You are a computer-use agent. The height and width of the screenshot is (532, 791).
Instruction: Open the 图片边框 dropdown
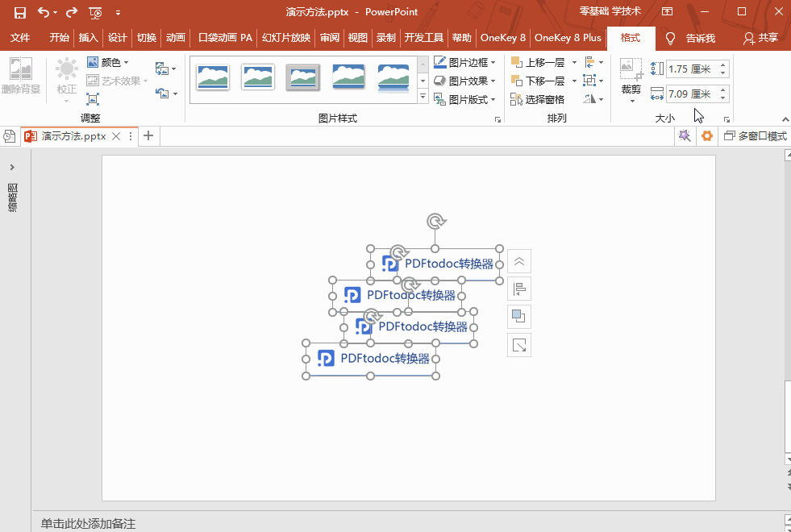tap(464, 63)
